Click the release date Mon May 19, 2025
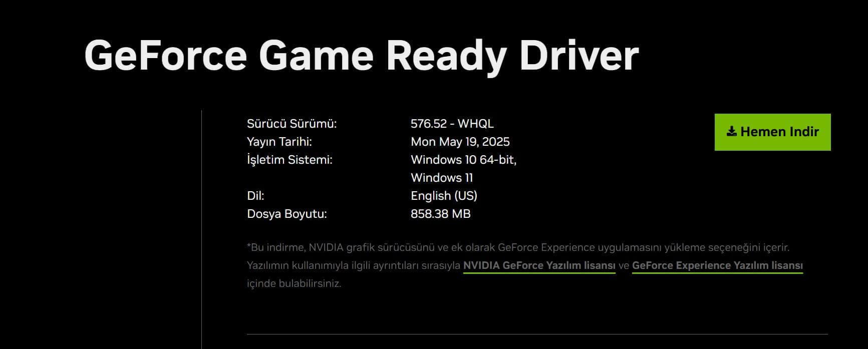Screen dimensions: 868x349 click(x=460, y=142)
